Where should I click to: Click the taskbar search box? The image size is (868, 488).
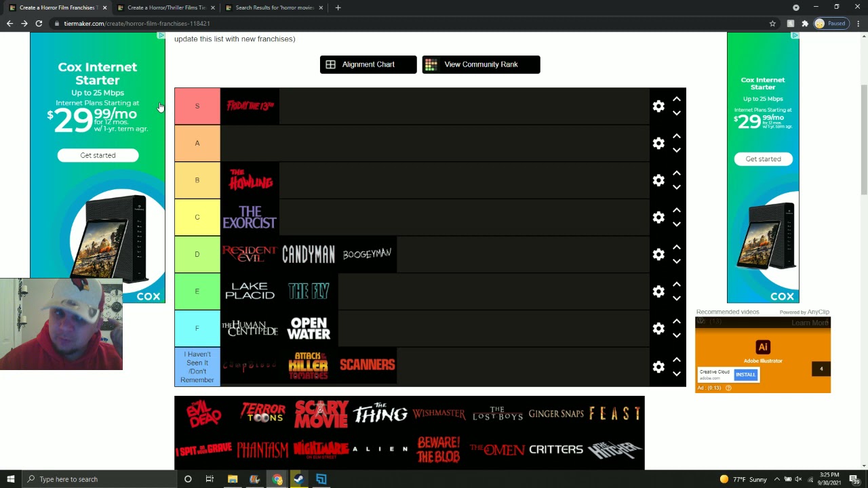pyautogui.click(x=99, y=479)
